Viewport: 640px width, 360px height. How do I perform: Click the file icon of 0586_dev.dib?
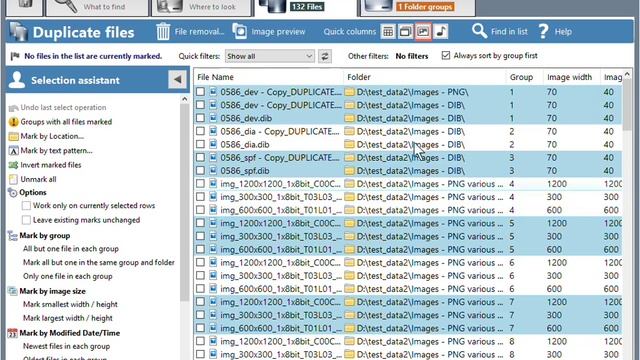(213, 118)
